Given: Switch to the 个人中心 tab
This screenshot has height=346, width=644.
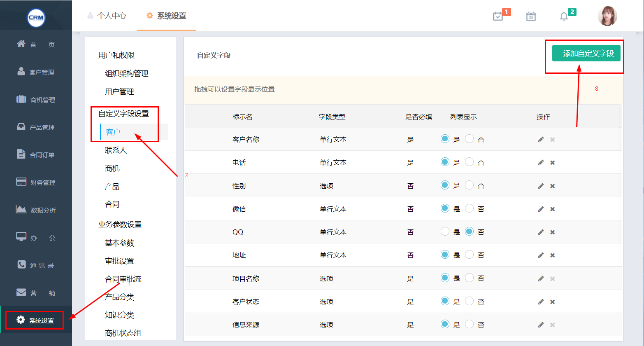Looking at the screenshot, I should point(107,16).
